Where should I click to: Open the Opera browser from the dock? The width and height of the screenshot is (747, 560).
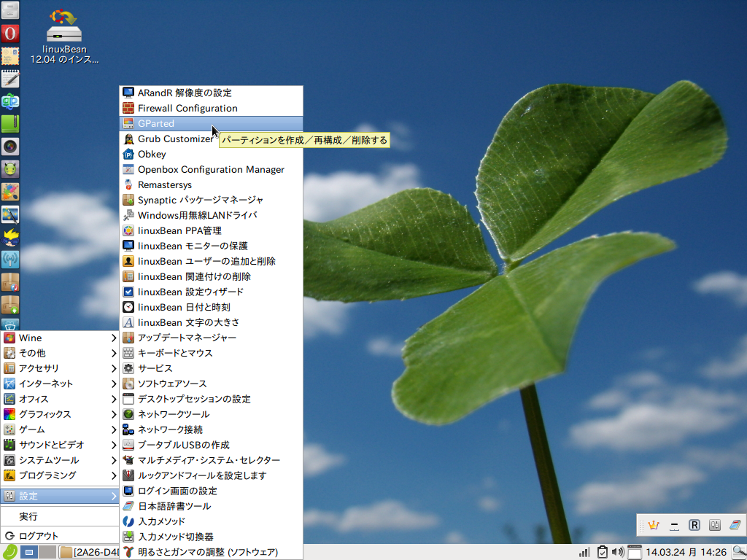[10, 34]
